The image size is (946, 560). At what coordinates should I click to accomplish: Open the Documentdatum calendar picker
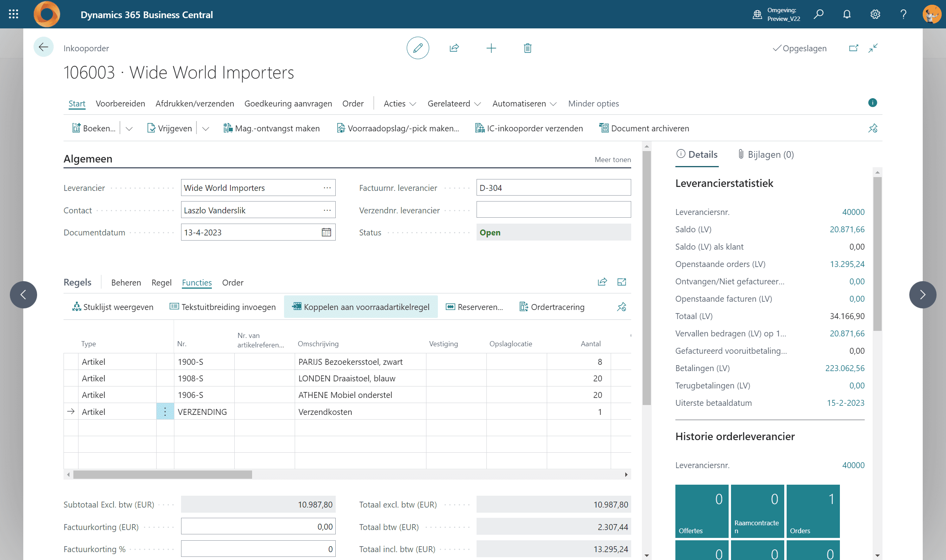326,232
